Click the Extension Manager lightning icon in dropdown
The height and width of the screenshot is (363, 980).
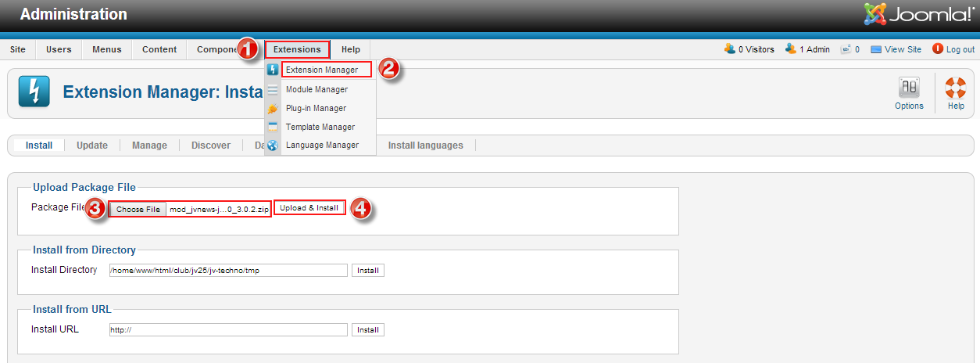tap(273, 70)
